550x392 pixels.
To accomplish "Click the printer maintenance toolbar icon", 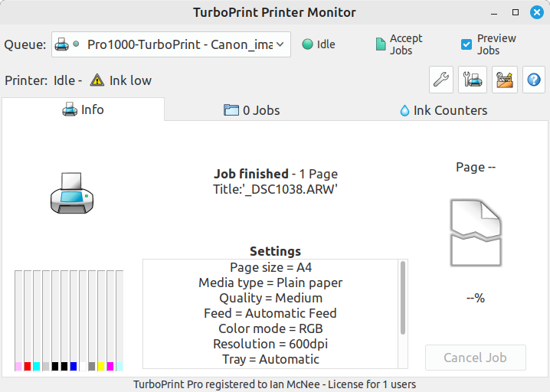I will (473, 79).
